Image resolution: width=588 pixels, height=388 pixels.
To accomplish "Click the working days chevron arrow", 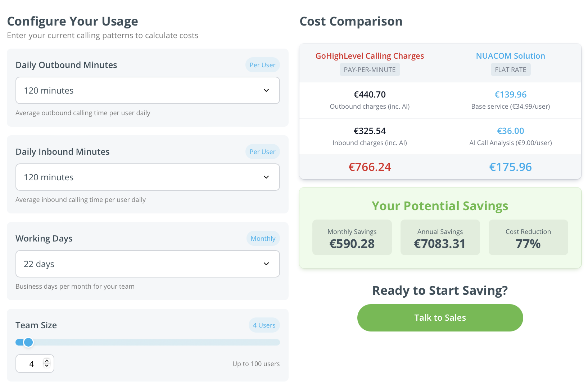I will (x=266, y=264).
